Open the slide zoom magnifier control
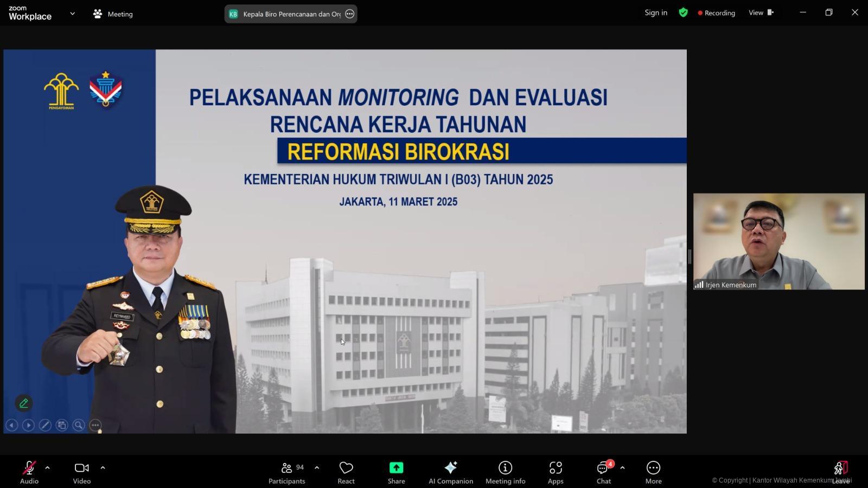 78,425
